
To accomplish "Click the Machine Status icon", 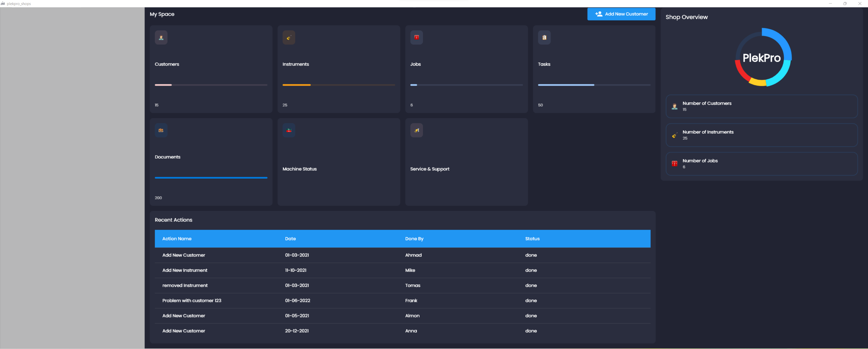I will 289,130.
